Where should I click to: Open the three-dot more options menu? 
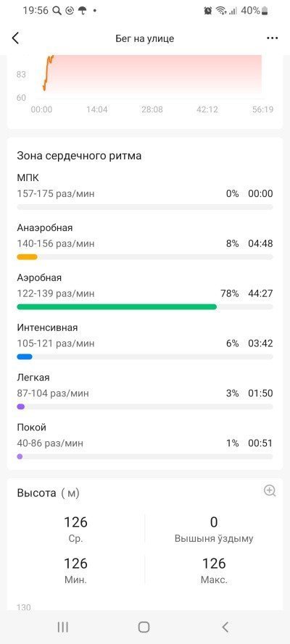[273, 38]
